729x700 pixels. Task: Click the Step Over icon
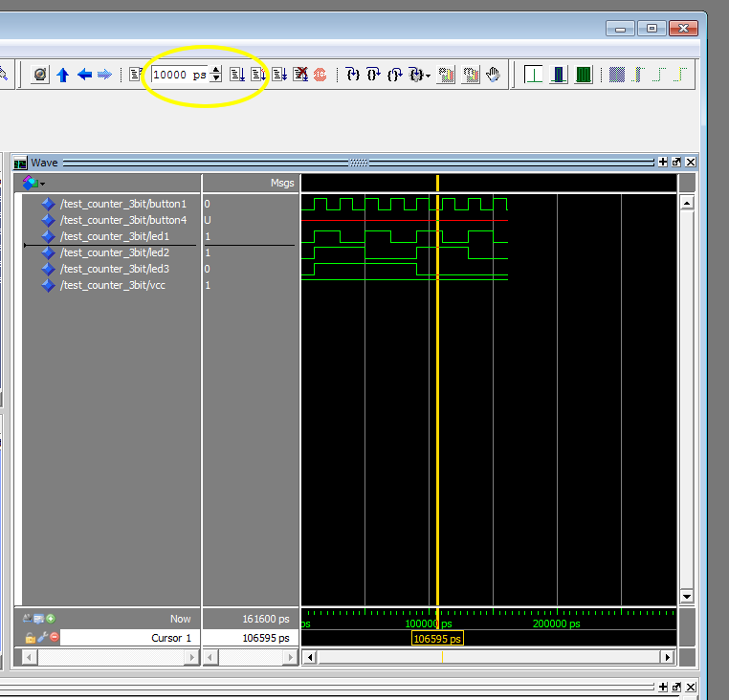point(374,75)
